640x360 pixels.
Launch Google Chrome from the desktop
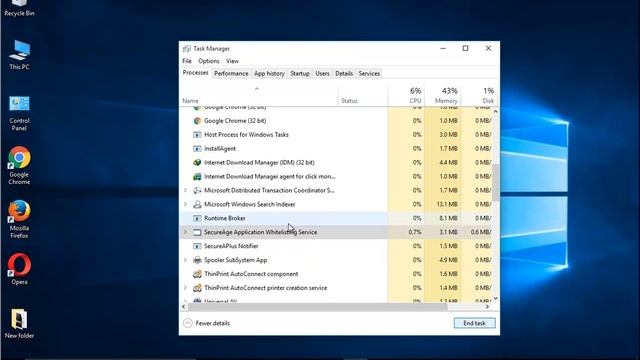[19, 166]
